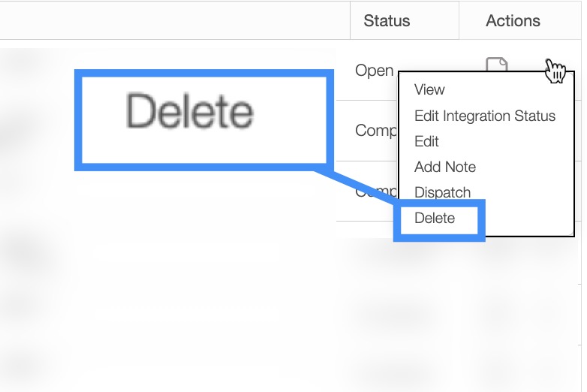Click the Status column header

point(386,20)
